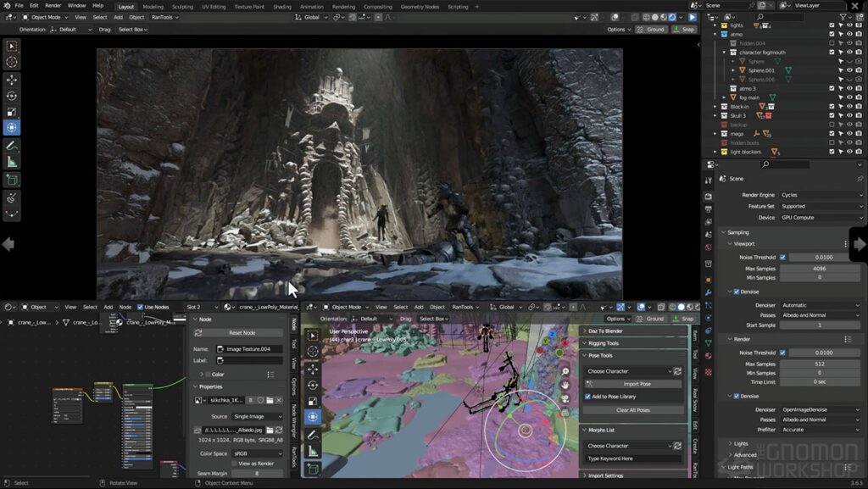Select the Cursor tool in top viewport toolbar
868x489 pixels.
(12, 62)
